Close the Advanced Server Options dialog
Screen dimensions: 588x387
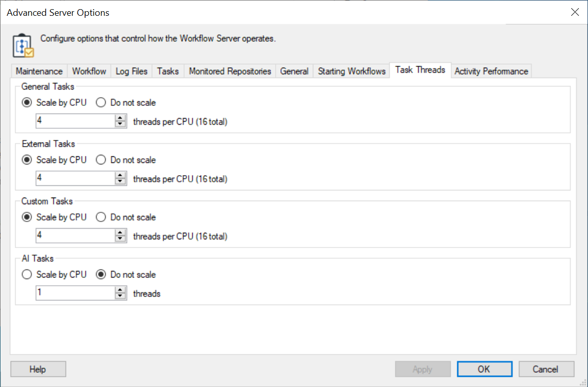575,12
